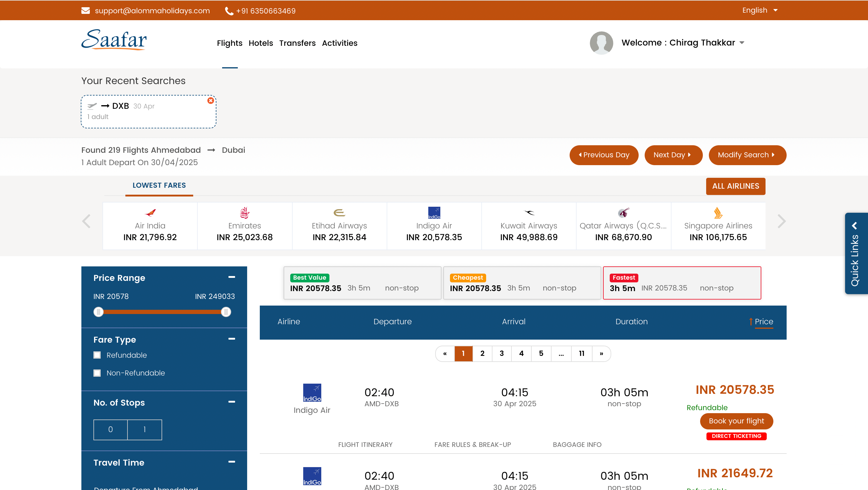Remove the DXB recent search

(211, 100)
